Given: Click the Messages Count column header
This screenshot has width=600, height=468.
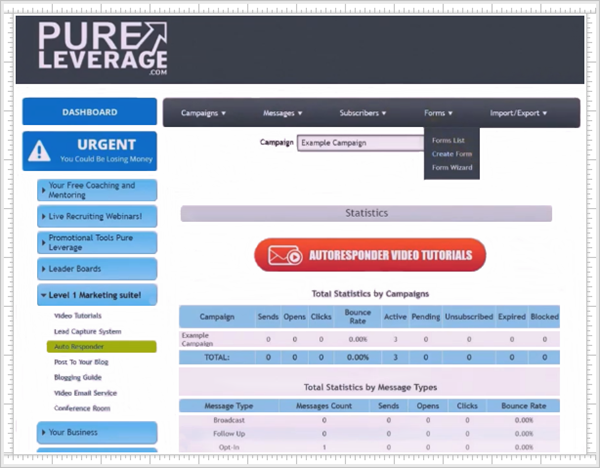Looking at the screenshot, I should tap(324, 406).
